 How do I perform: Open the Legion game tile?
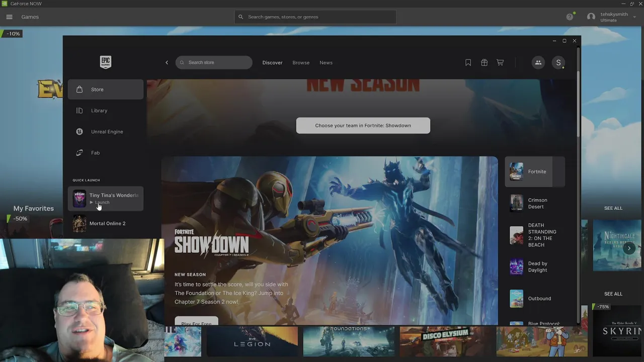[252, 341]
